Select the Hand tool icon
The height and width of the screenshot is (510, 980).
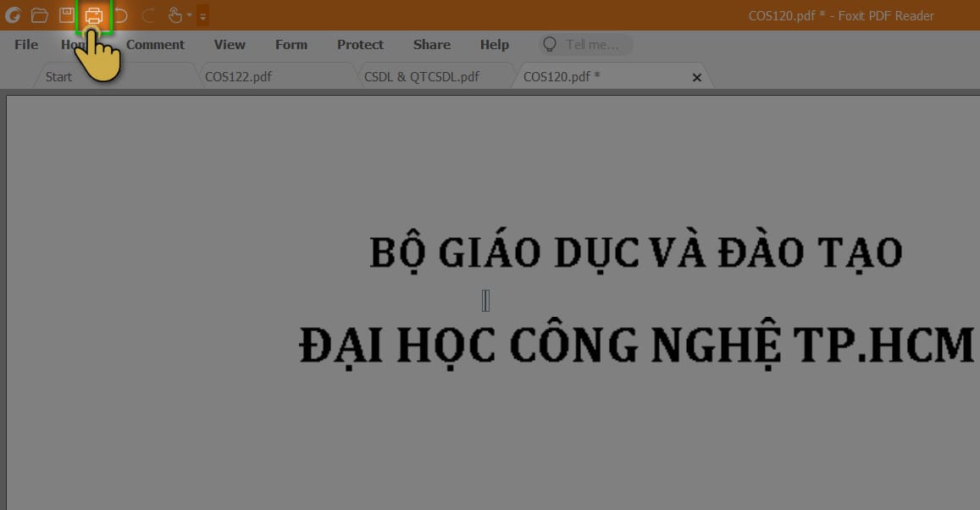click(175, 15)
